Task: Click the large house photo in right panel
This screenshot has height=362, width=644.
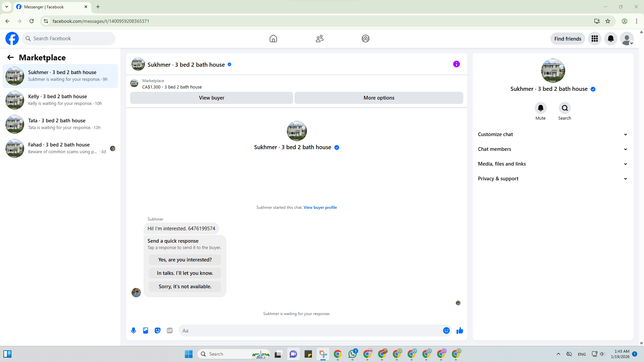Action: pos(553,71)
